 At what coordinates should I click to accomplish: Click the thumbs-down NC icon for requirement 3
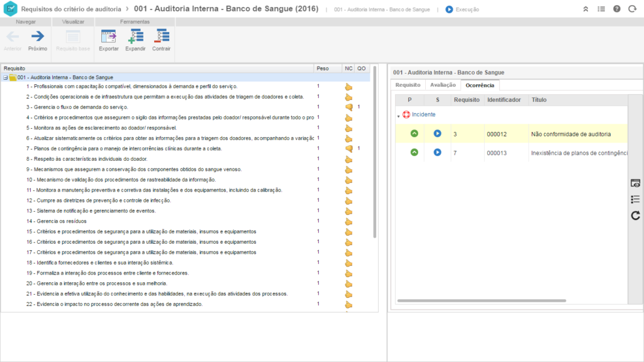(x=348, y=107)
